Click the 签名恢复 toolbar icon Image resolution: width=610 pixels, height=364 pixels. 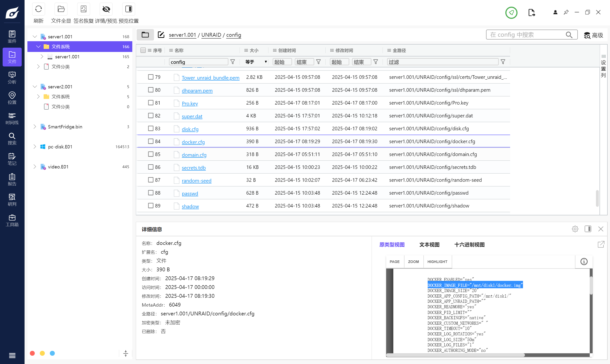[x=83, y=9]
